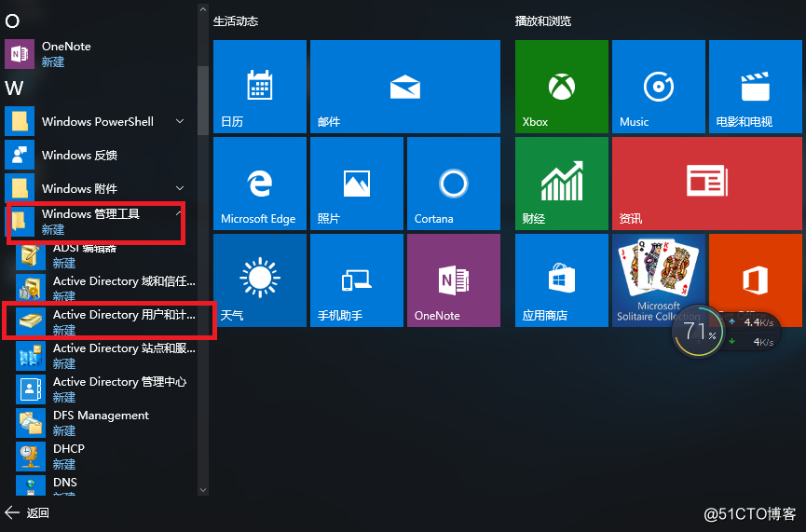Open the Music tile

tap(659, 87)
